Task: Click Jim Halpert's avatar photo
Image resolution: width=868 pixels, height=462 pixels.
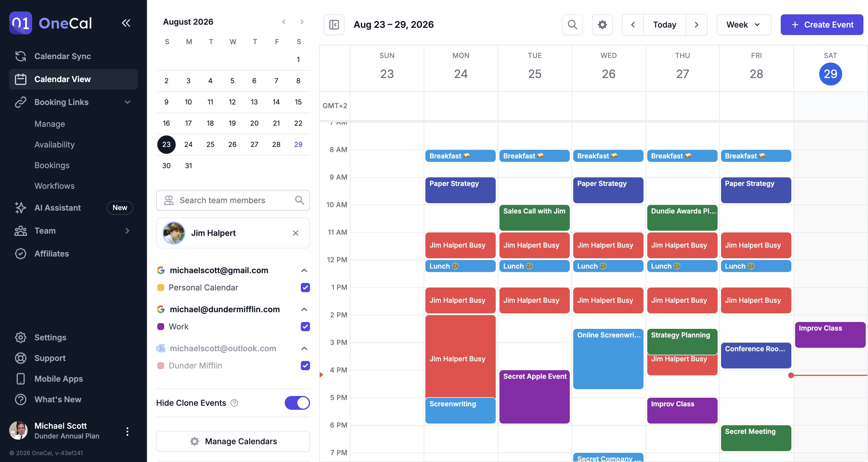Action: click(x=174, y=233)
